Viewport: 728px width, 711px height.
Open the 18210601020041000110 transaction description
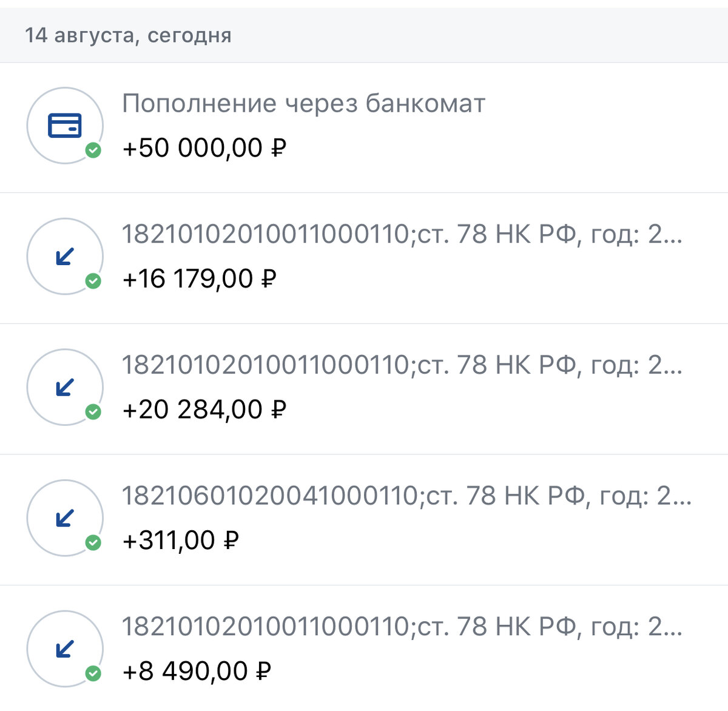(406, 496)
